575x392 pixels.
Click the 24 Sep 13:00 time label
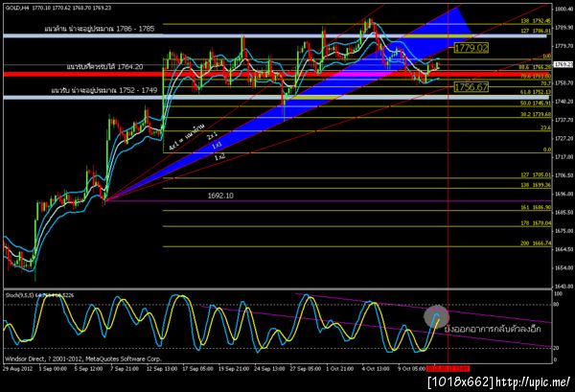click(269, 369)
